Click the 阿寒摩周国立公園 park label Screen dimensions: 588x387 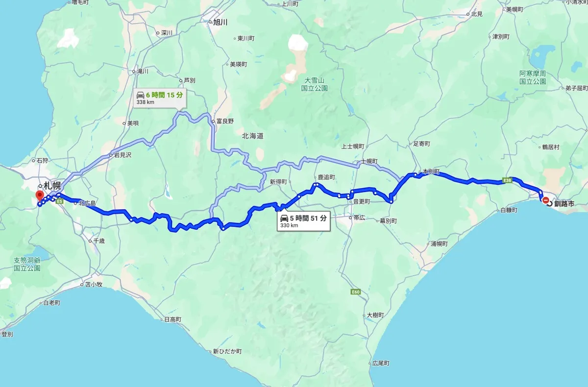pos(533,77)
